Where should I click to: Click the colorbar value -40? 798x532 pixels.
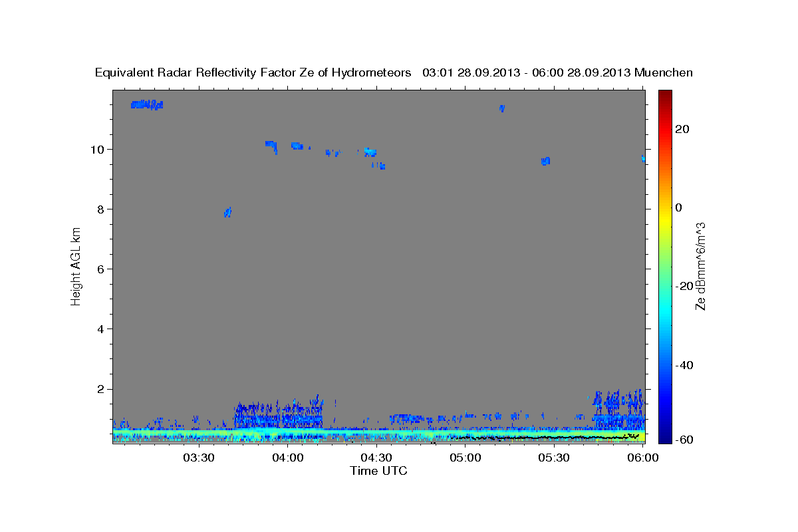coord(684,365)
